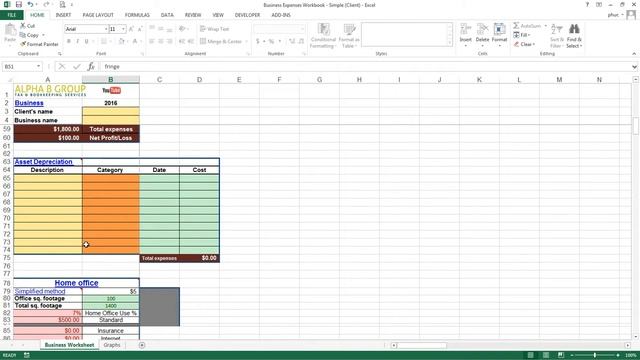Open the font size dropdown
The image size is (640, 360).
click(123, 29)
